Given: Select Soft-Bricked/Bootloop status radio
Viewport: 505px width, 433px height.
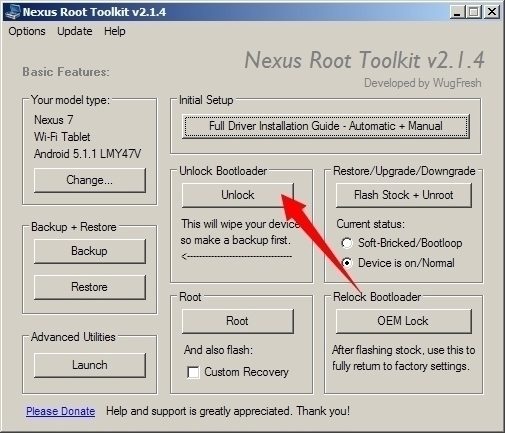Looking at the screenshot, I should [x=347, y=243].
